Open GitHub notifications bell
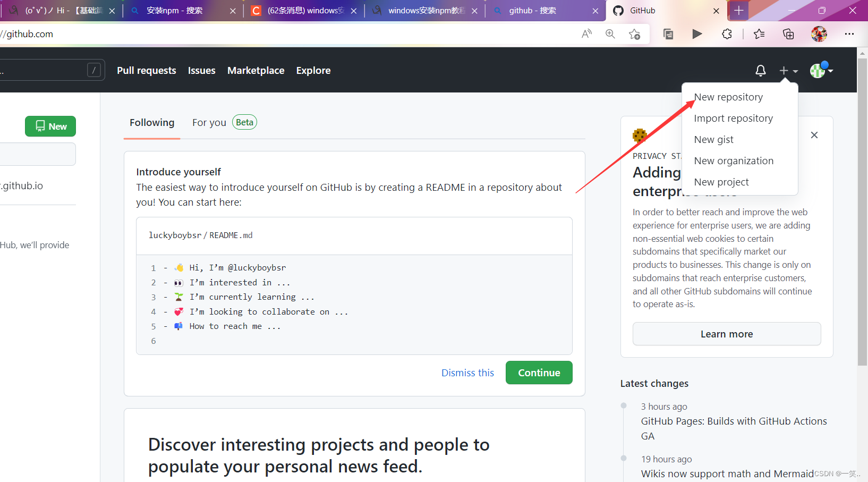The height and width of the screenshot is (482, 868). tap(761, 71)
